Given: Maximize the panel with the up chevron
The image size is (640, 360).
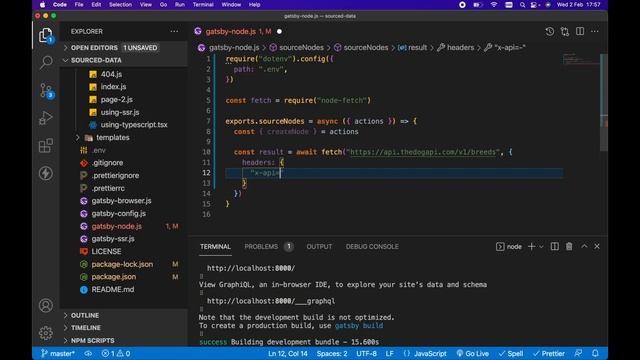Looking at the screenshot, I should pos(584,246).
